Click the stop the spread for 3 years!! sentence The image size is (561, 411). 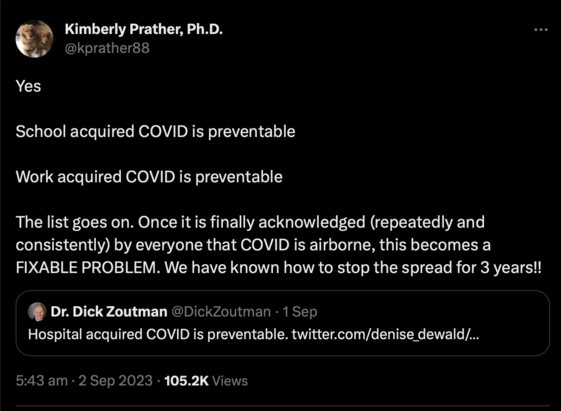[440, 268]
